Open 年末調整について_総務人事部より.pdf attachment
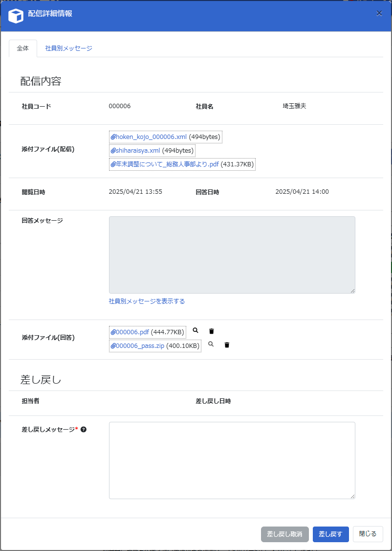 tap(167, 164)
